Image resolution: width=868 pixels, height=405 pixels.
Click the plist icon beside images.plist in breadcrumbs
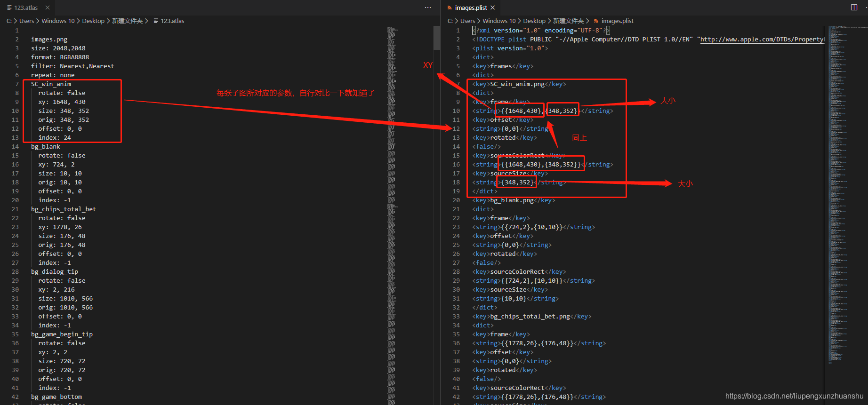(596, 21)
